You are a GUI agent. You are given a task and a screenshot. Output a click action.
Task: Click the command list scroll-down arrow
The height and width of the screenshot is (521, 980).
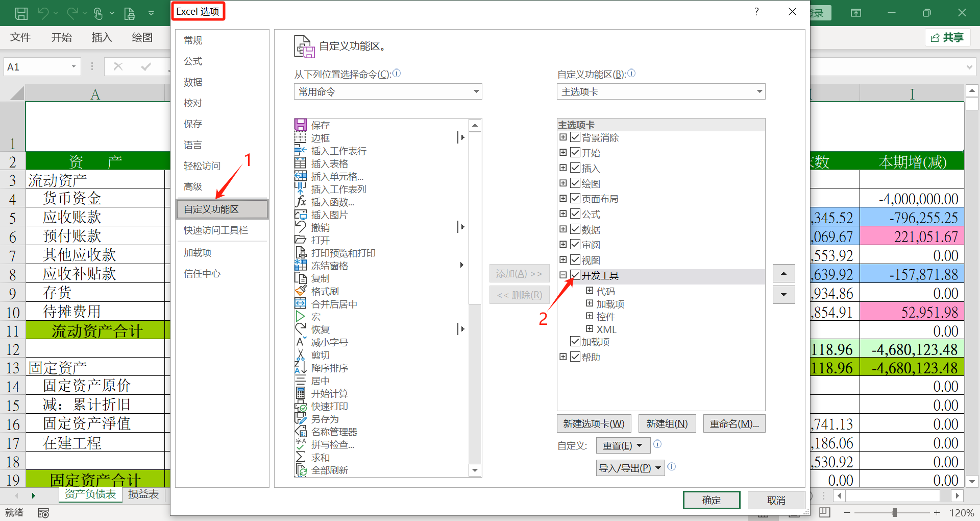point(475,470)
